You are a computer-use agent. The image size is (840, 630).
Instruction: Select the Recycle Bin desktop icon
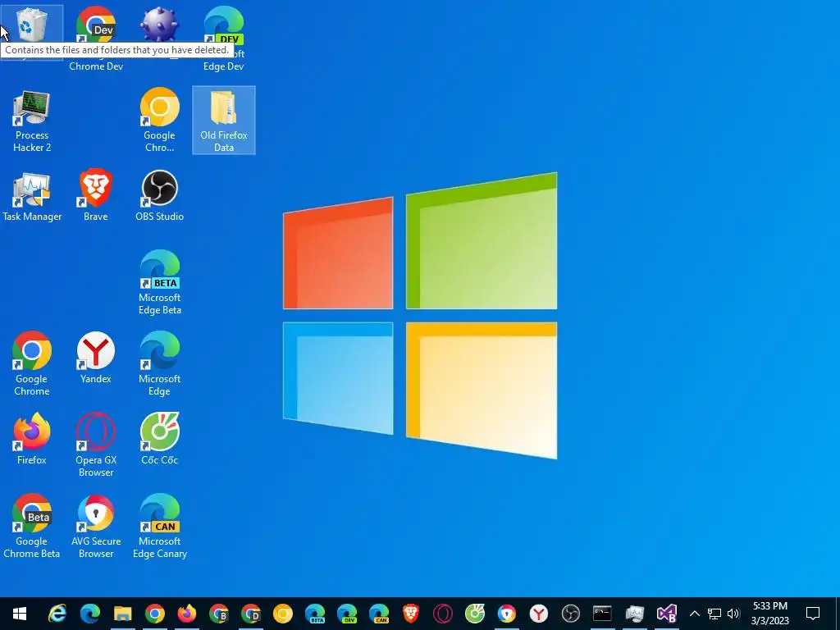[32, 25]
